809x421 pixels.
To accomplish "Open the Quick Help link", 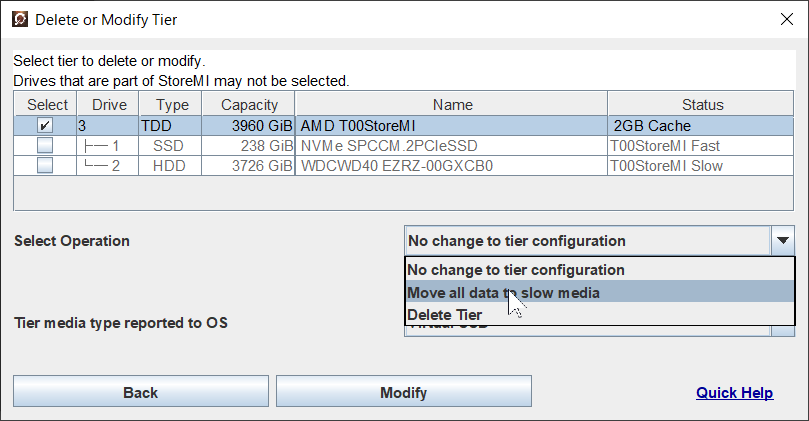I will [x=734, y=393].
